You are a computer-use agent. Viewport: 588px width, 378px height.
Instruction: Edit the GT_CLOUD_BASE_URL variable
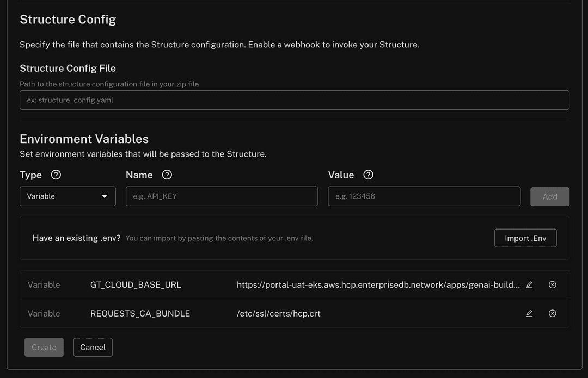click(x=529, y=284)
